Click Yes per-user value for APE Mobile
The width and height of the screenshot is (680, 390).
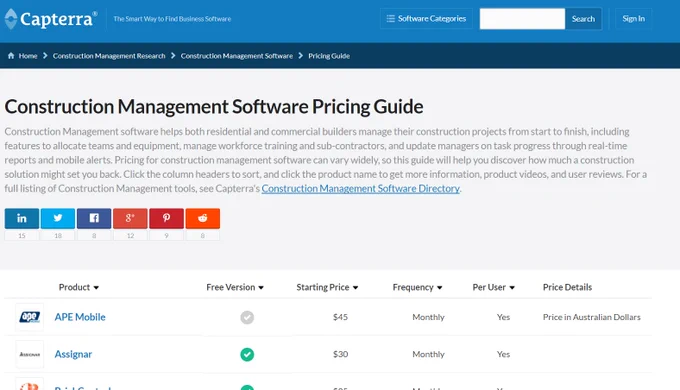(503, 317)
